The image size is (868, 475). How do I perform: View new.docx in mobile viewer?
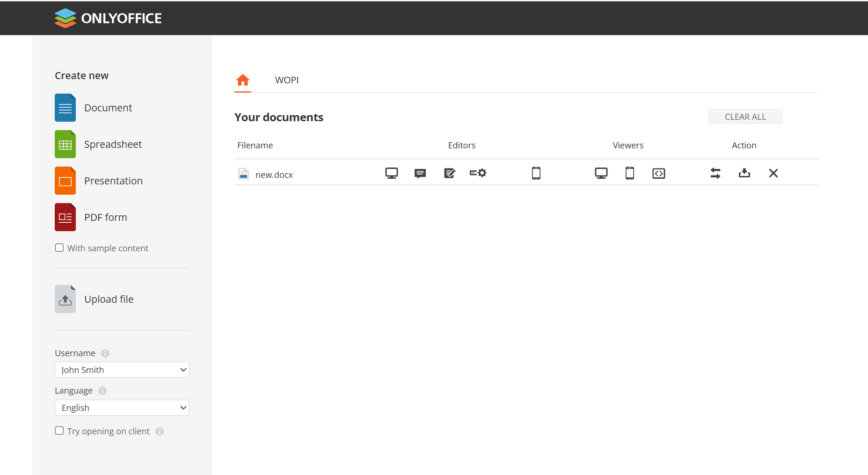pos(630,173)
